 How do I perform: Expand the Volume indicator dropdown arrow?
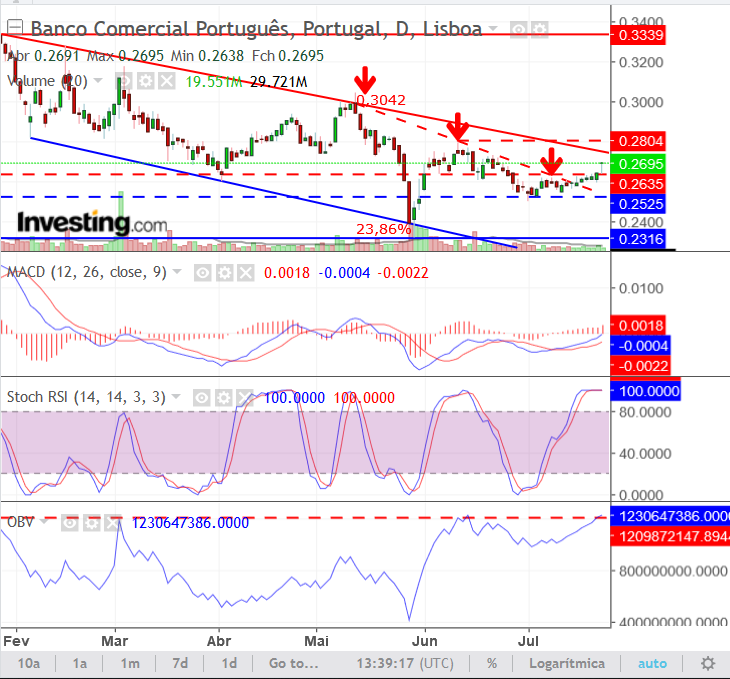[x=98, y=81]
